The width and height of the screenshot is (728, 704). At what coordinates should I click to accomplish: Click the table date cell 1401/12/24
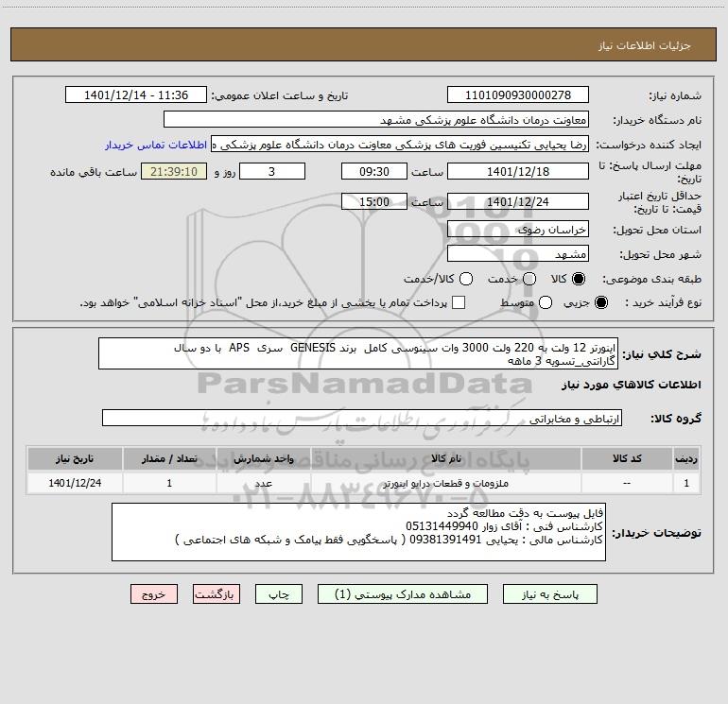(x=75, y=483)
